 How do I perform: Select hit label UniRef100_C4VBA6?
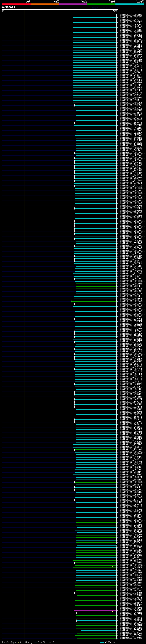tap(131, 613)
